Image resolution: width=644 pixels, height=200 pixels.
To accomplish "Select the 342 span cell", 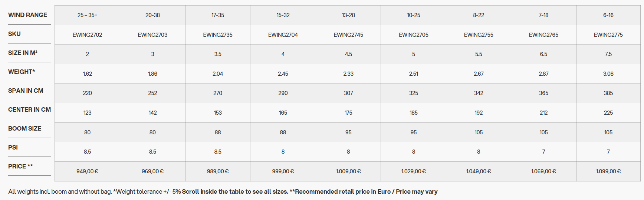I will click(479, 93).
